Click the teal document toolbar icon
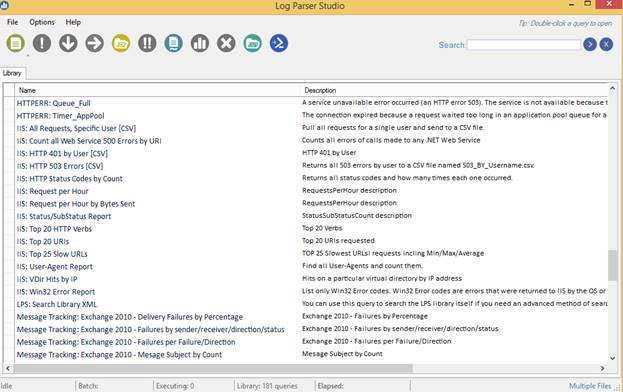Screen dimensions: 623x392 pos(174,43)
